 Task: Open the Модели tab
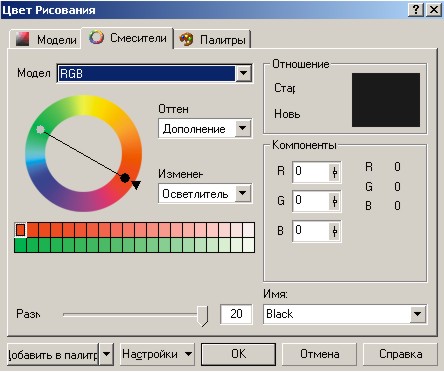pos(46,39)
